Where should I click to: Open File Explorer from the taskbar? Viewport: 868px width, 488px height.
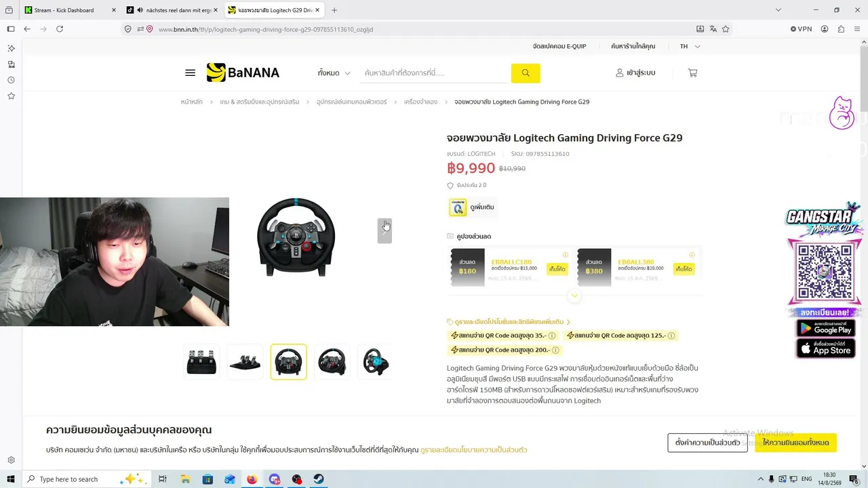[185, 479]
